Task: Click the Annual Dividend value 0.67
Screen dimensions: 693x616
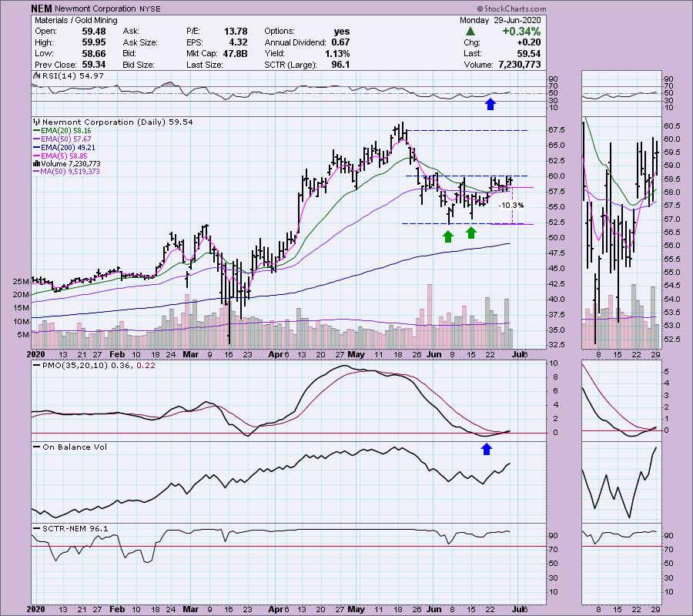Action: [x=340, y=42]
